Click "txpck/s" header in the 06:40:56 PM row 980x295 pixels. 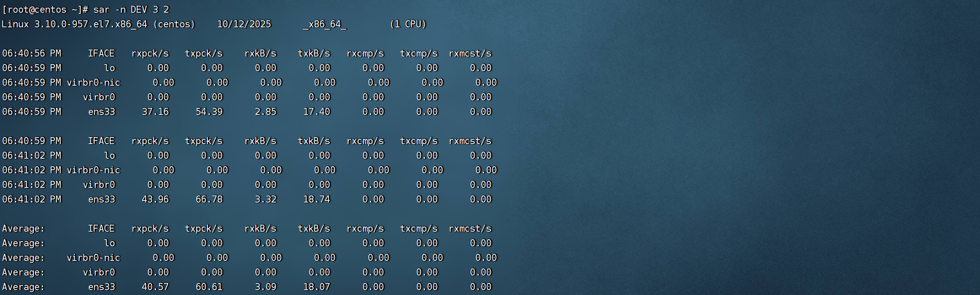coord(204,53)
